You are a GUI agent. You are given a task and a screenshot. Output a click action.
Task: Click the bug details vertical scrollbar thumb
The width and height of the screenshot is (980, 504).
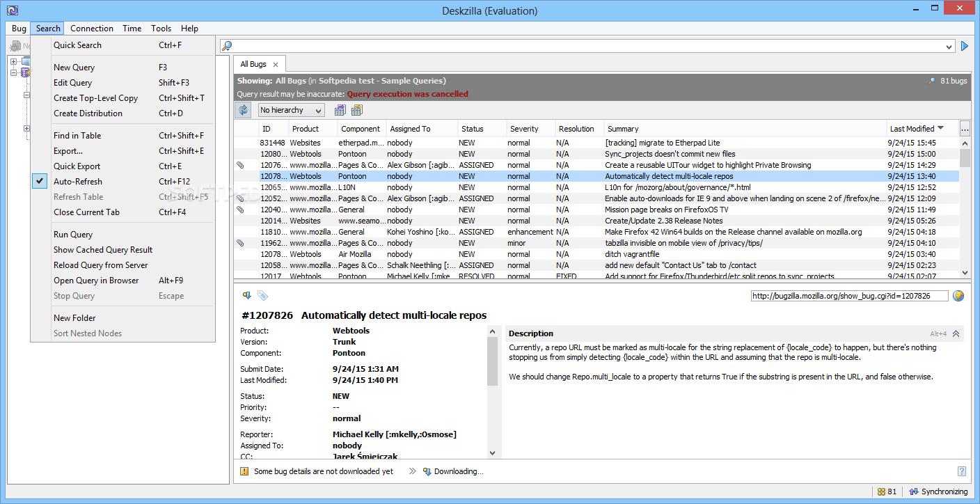(493, 362)
